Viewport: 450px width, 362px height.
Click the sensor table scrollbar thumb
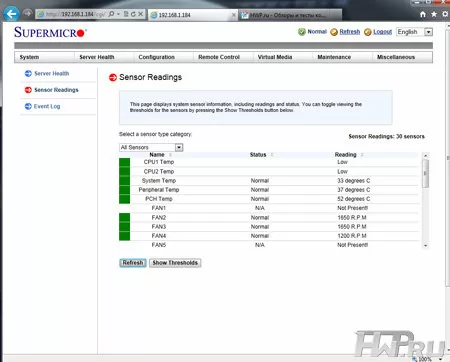[425, 173]
